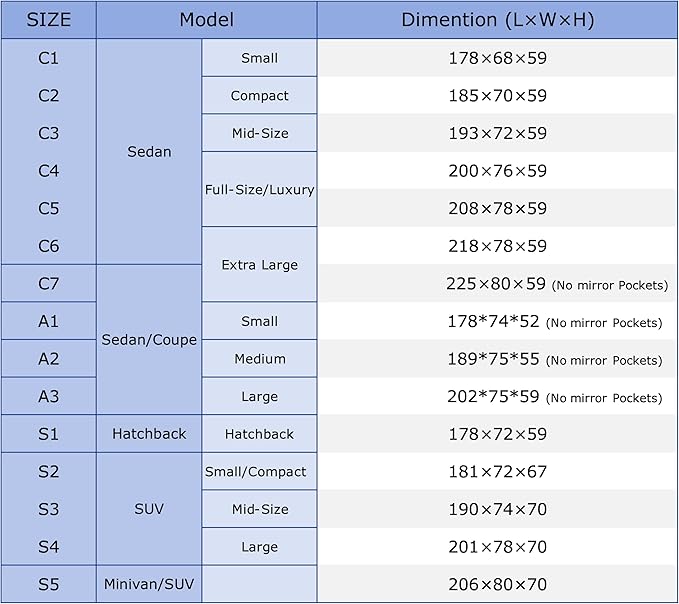Screen dimensions: 679x604
Task: Select the Small/Compact SUV cell
Action: tap(259, 472)
